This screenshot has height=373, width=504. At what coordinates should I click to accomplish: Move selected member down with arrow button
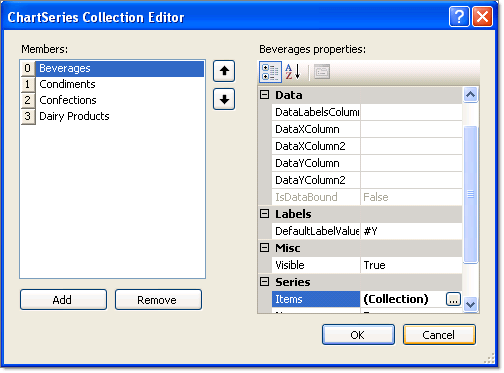click(224, 99)
